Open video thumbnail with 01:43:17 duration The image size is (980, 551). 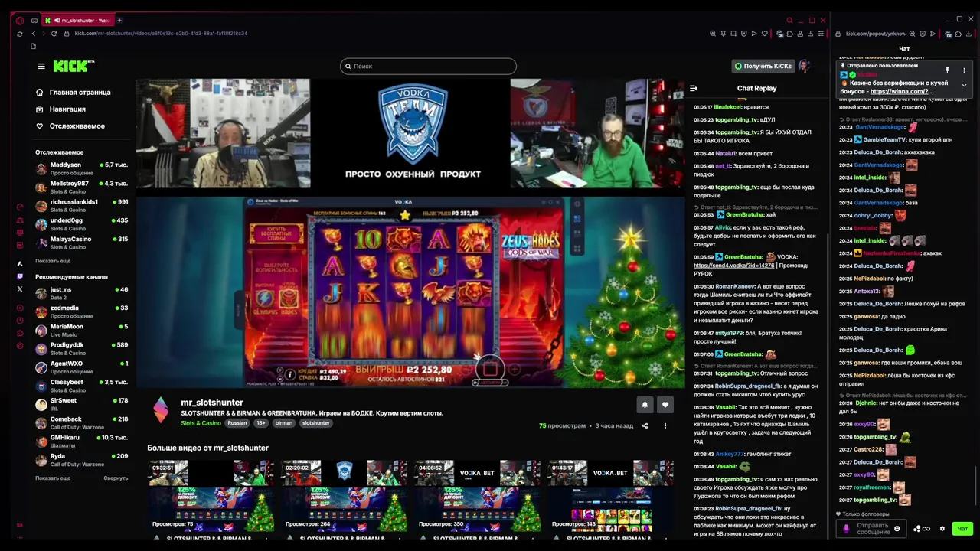[x=610, y=495]
